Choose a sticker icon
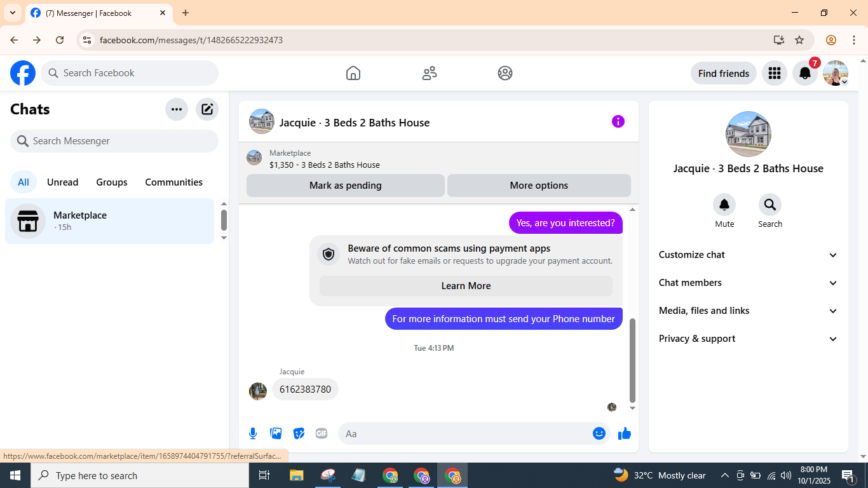Viewport: 868px width, 488px height. (299, 433)
